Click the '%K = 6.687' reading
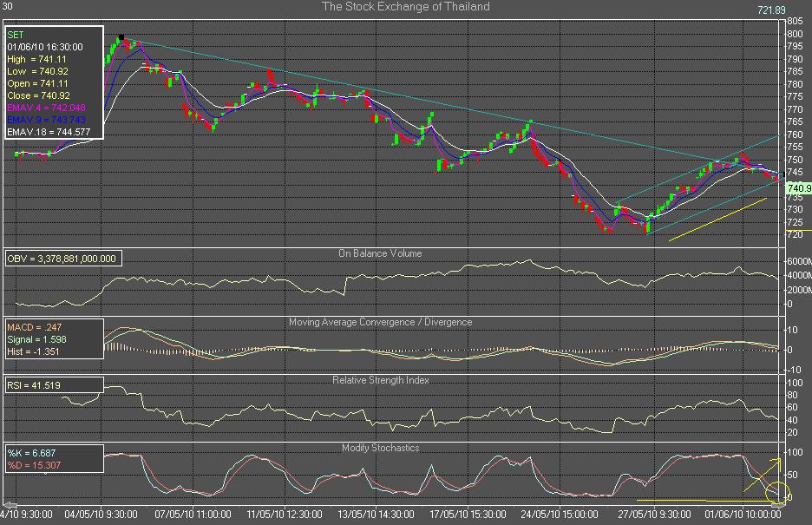This screenshot has width=812, height=525. click(31, 453)
